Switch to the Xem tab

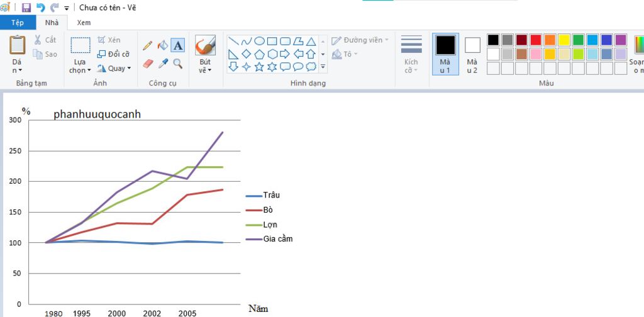pos(84,23)
